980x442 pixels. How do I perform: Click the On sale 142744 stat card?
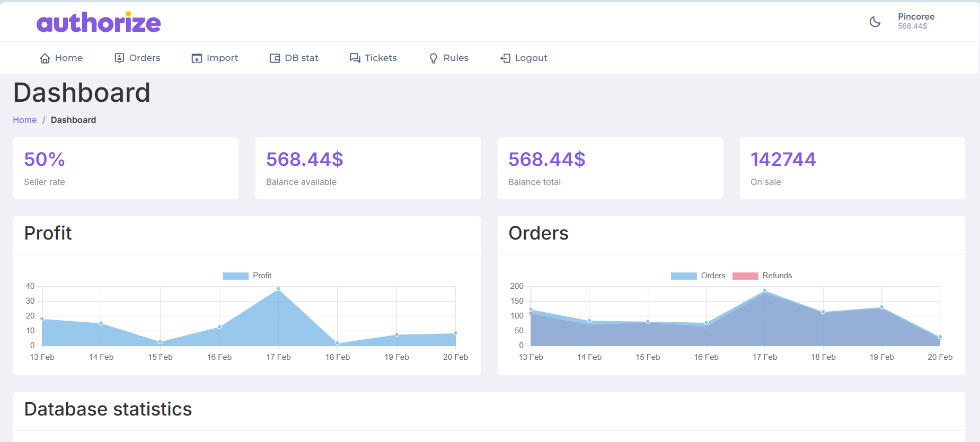852,169
